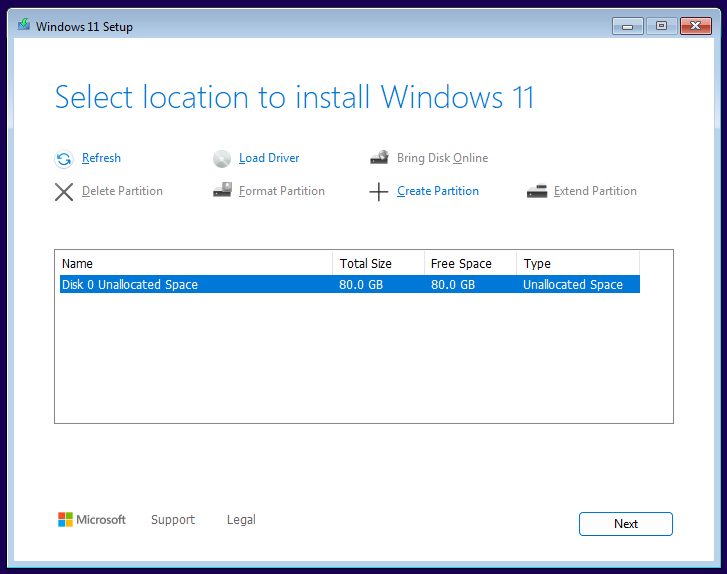Open the Support link
Viewport: 727px width, 574px height.
tap(173, 520)
